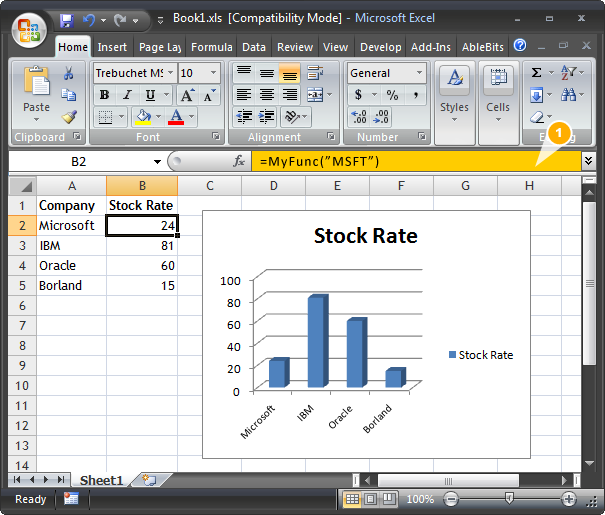Customize Quick Access Toolbar dropdown
The width and height of the screenshot is (605, 515).
[161, 20]
